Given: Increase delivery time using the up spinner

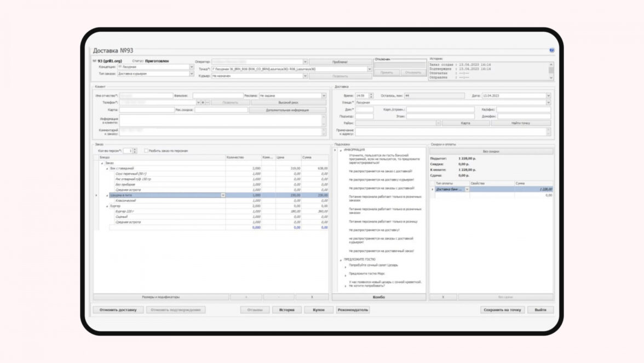Looking at the screenshot, I should 371,94.
